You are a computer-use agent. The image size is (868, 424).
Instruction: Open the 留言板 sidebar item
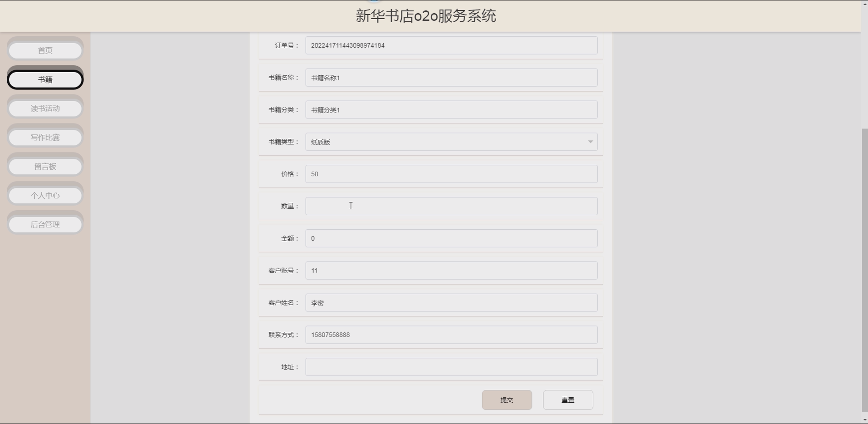45,167
